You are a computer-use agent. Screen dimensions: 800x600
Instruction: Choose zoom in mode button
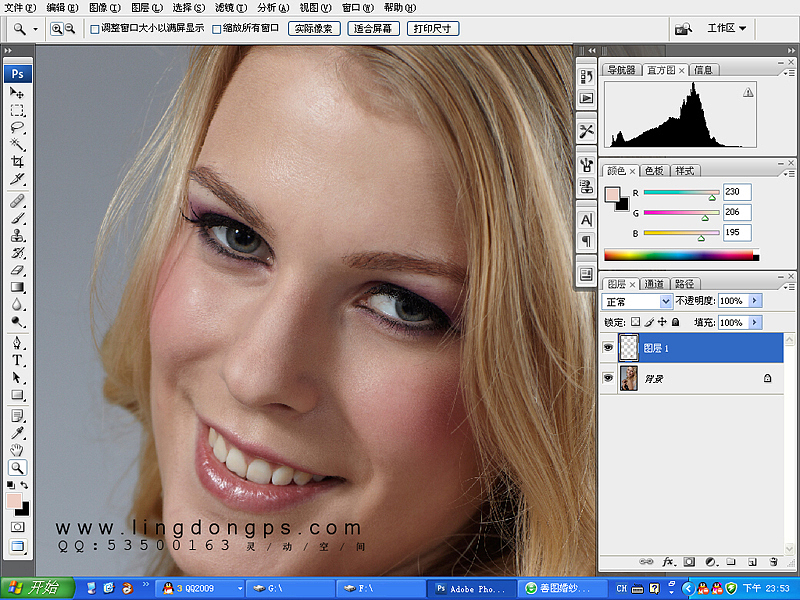coord(56,29)
